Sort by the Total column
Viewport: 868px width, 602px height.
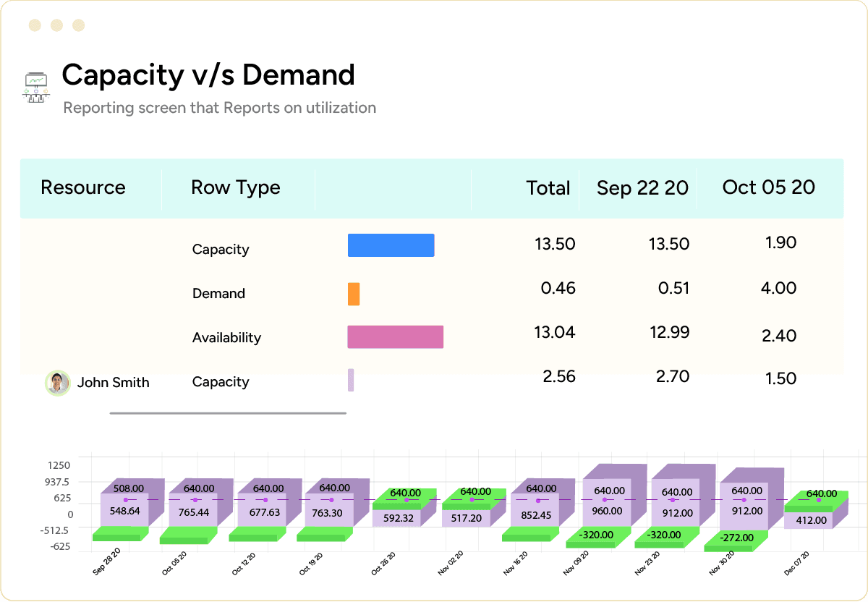tap(548, 187)
